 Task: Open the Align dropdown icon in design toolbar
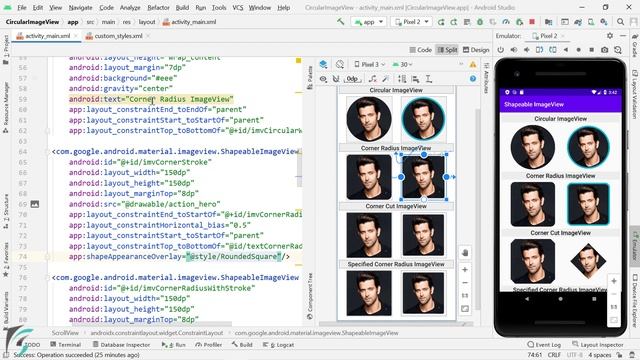pos(416,79)
